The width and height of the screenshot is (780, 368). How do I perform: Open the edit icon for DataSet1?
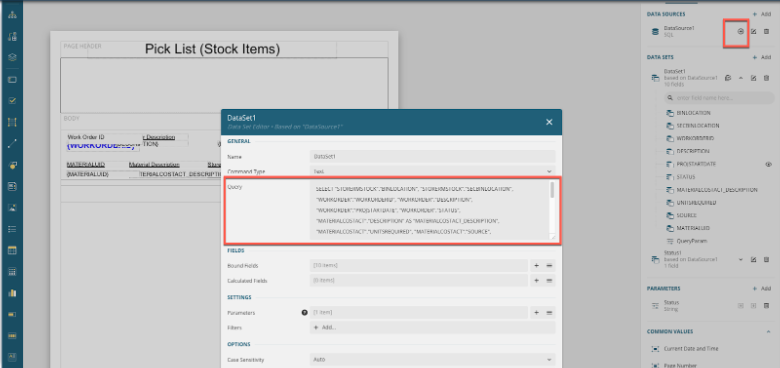click(x=753, y=78)
